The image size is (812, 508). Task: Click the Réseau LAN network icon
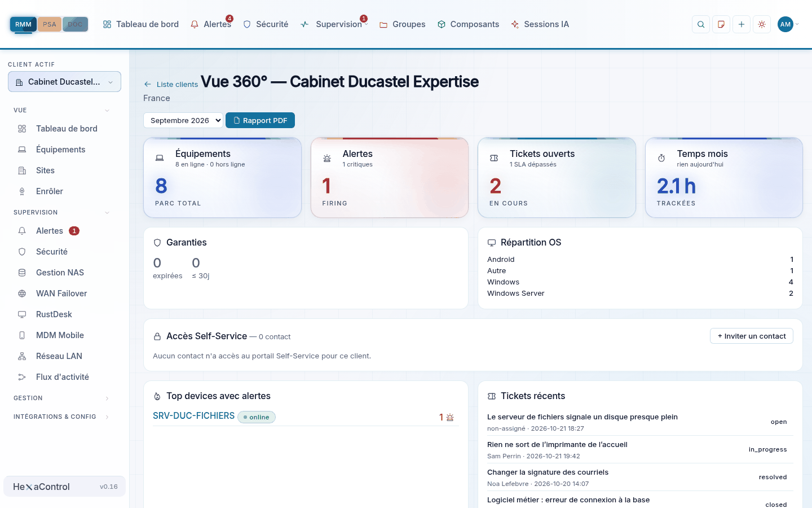pyautogui.click(x=22, y=356)
